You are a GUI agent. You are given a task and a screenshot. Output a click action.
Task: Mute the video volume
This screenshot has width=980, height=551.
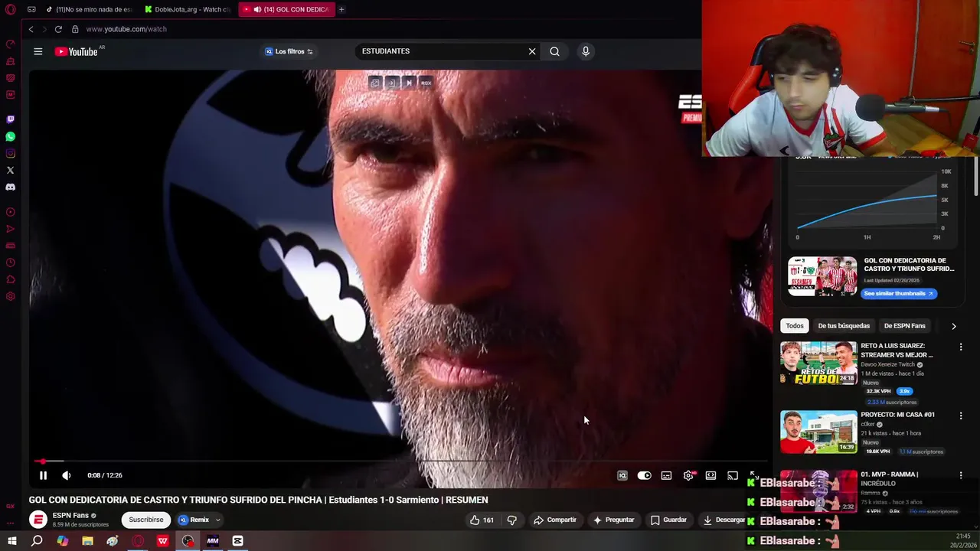(67, 475)
